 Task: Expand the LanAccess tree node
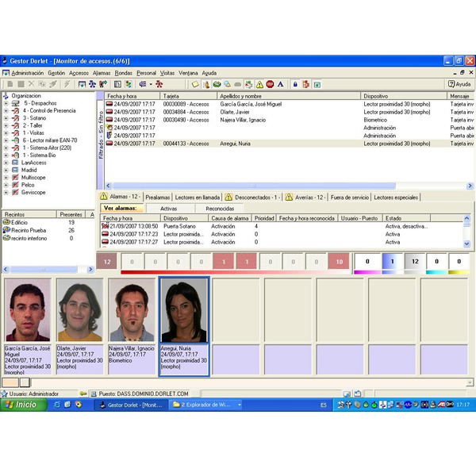6,163
